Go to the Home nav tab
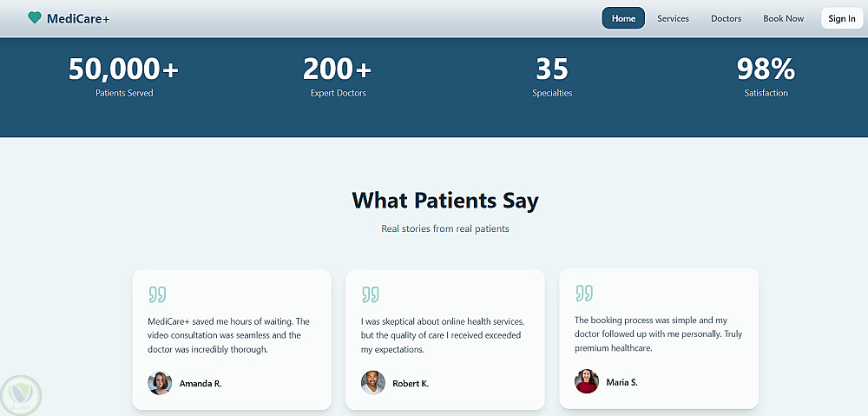Screen dimensions: 868x416 [623, 18]
